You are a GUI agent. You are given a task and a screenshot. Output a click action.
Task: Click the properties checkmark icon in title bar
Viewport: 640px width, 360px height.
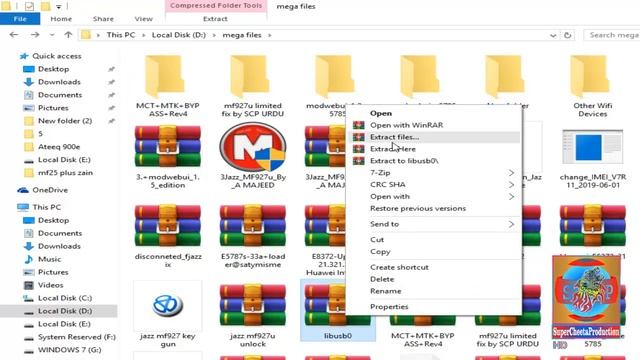click(29, 6)
